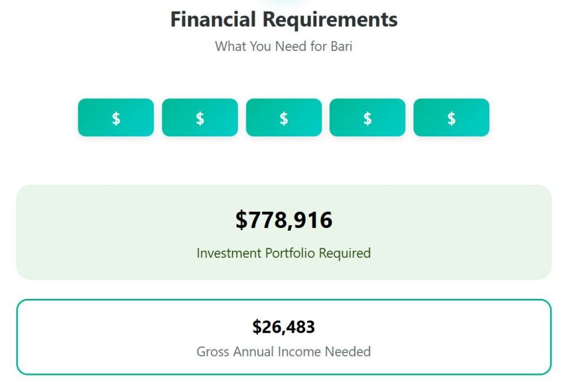Select the "Gross Annual Income Needed" caption
The height and width of the screenshot is (392, 568).
pos(283,352)
